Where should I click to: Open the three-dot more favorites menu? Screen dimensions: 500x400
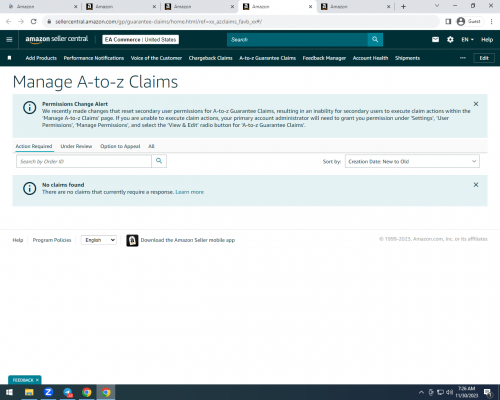tap(463, 58)
